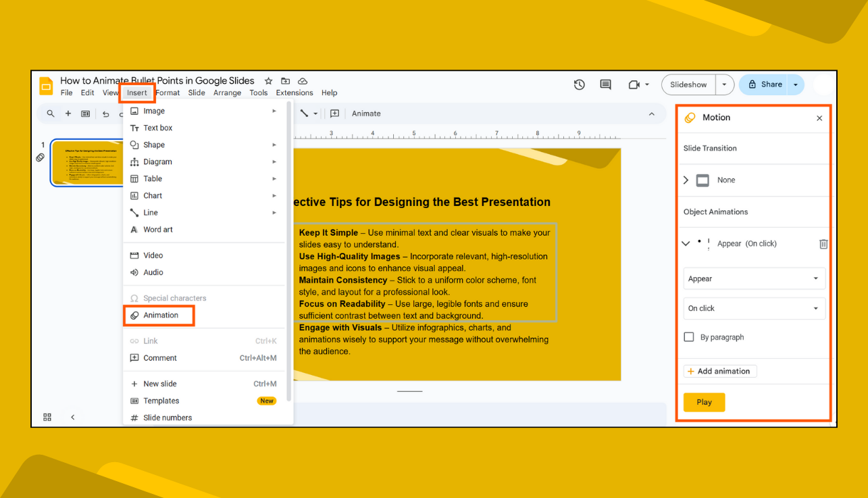Select the Undo icon in the toolbar

tap(106, 114)
